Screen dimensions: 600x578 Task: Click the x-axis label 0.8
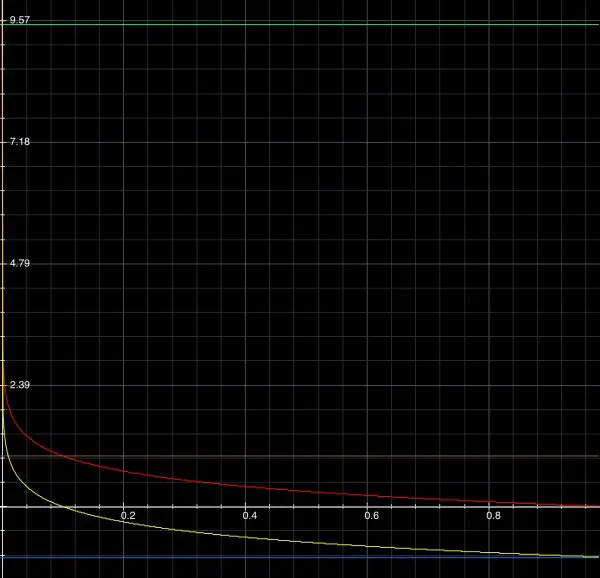[493, 516]
